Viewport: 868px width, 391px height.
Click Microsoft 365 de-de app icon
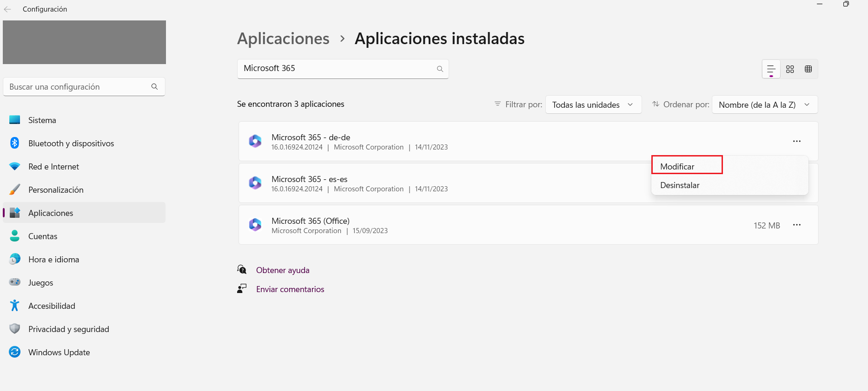click(255, 141)
